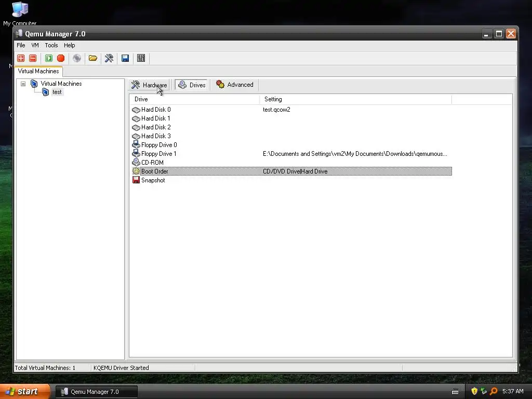Select the Hard Disk 1 row text
This screenshot has height=399, width=532.
click(156, 118)
